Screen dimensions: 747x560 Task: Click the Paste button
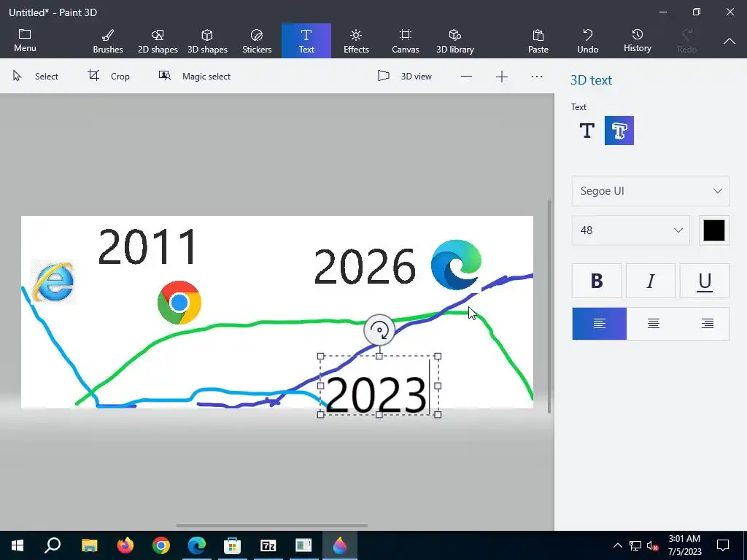[x=538, y=41]
